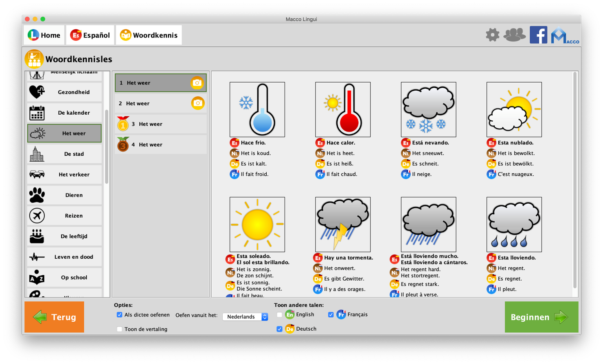Disable the 'Als dictee oefenen' checkbox
Viewport: 603px width, 364px height.
pos(119,315)
